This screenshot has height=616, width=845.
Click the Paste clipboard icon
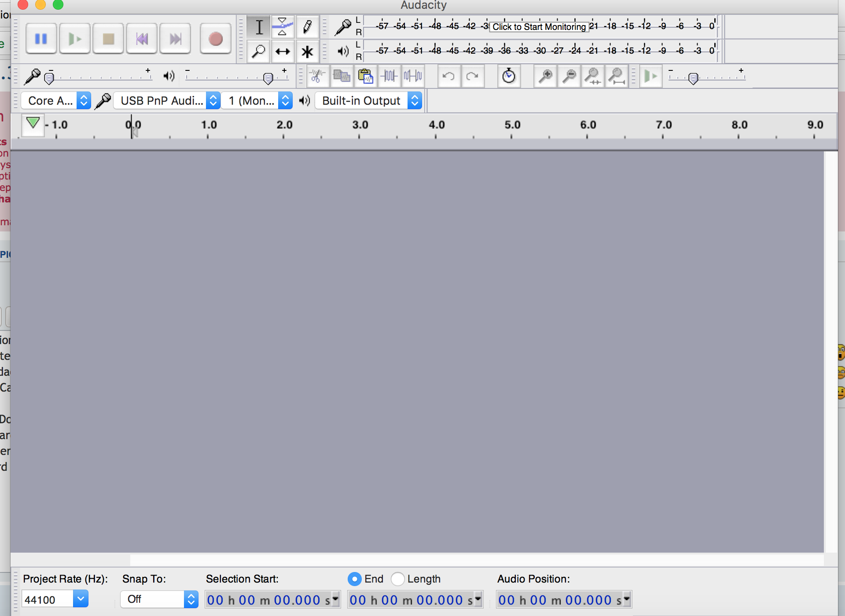[365, 76]
